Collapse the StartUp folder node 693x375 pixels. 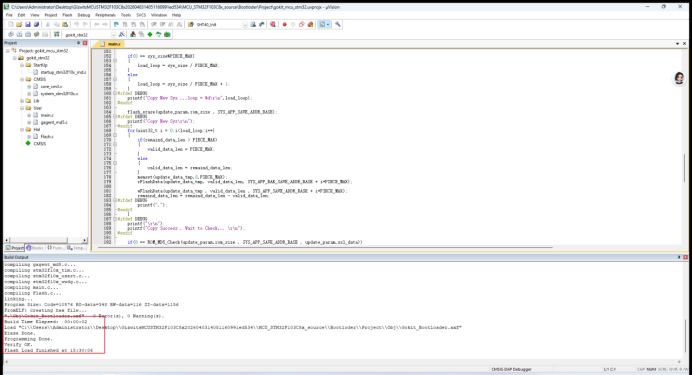(x=22, y=65)
